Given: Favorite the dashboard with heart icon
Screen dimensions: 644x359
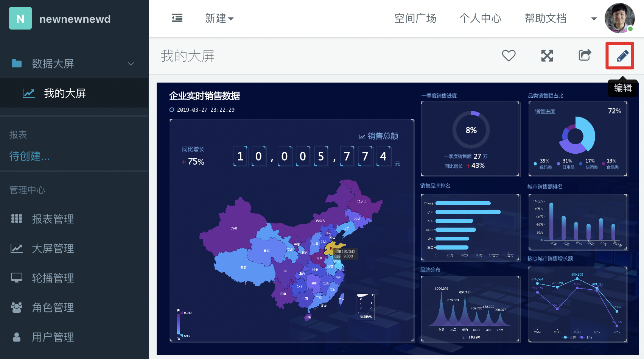Looking at the screenshot, I should tap(509, 56).
